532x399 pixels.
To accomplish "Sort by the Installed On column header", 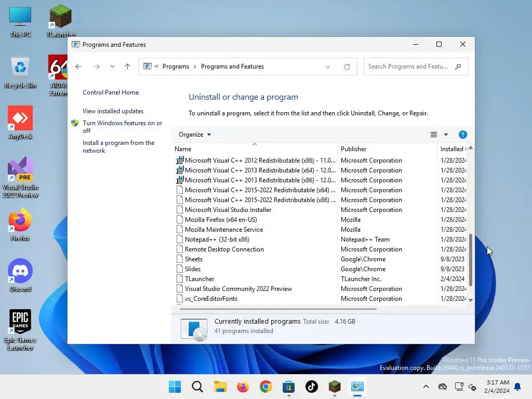I will coord(453,149).
